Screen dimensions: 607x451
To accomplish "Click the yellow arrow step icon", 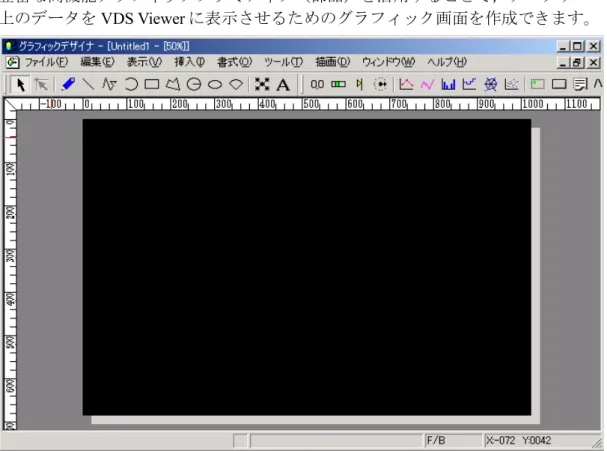I will click(x=360, y=84).
